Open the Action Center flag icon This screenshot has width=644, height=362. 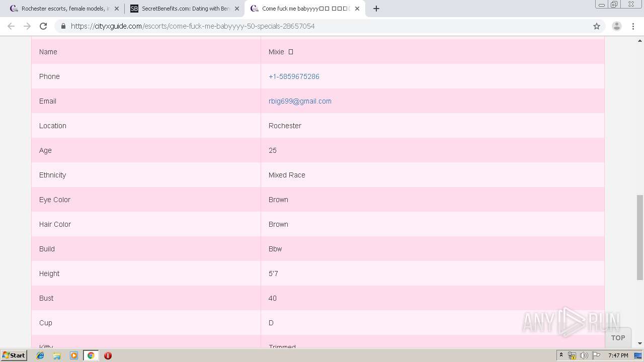coord(596,355)
